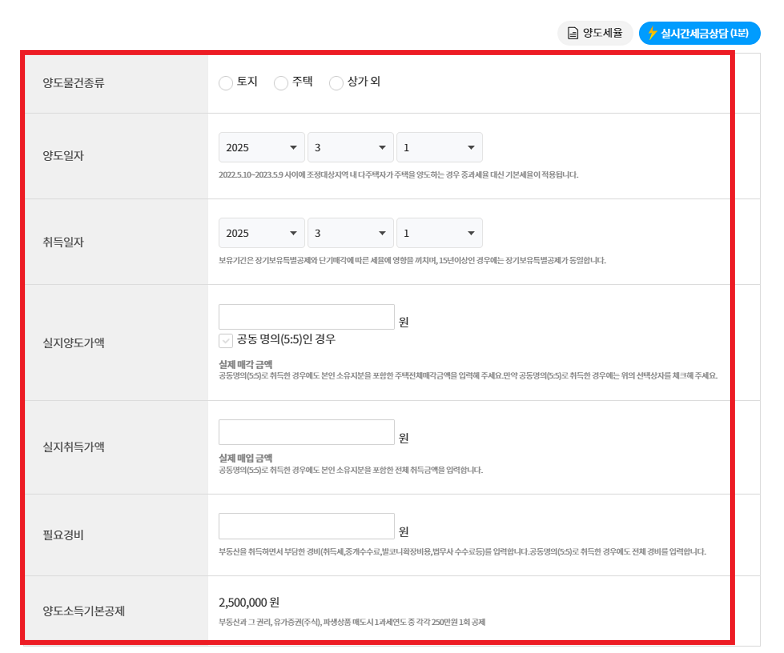The width and height of the screenshot is (784, 653).
Task: Click the 양도물건종류 row label
Action: coord(74,83)
